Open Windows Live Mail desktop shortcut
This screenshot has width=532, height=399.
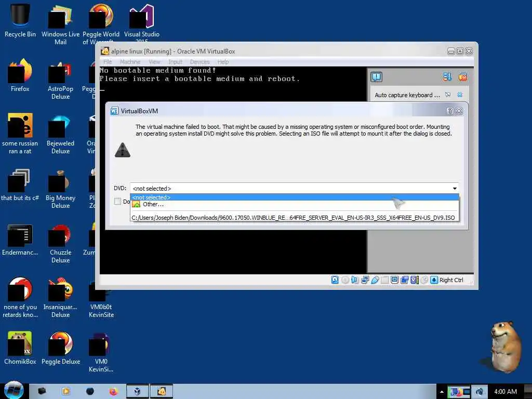point(60,24)
